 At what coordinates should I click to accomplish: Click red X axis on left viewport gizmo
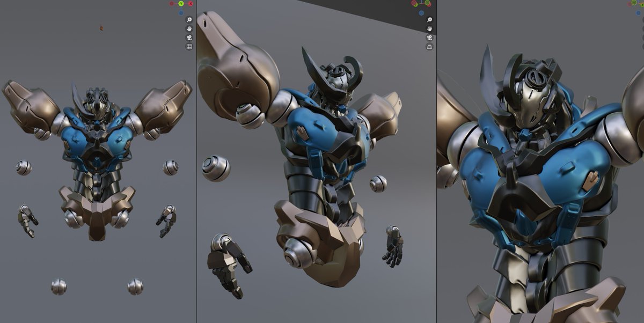[x=191, y=3]
